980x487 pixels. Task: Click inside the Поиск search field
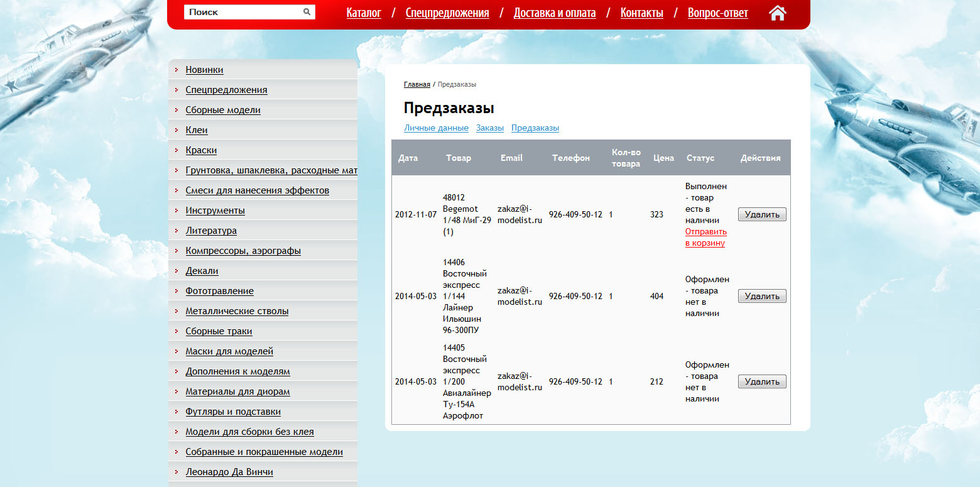coord(239,11)
